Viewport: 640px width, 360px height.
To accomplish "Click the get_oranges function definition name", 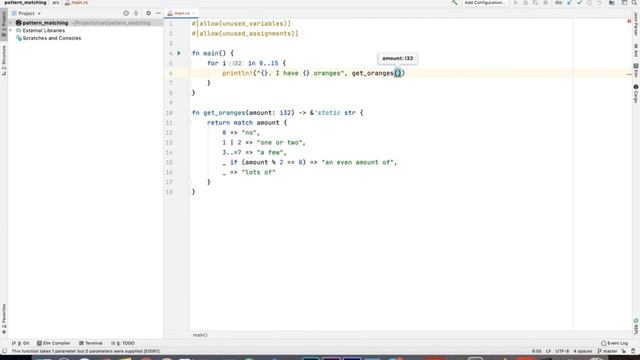I will pos(224,113).
